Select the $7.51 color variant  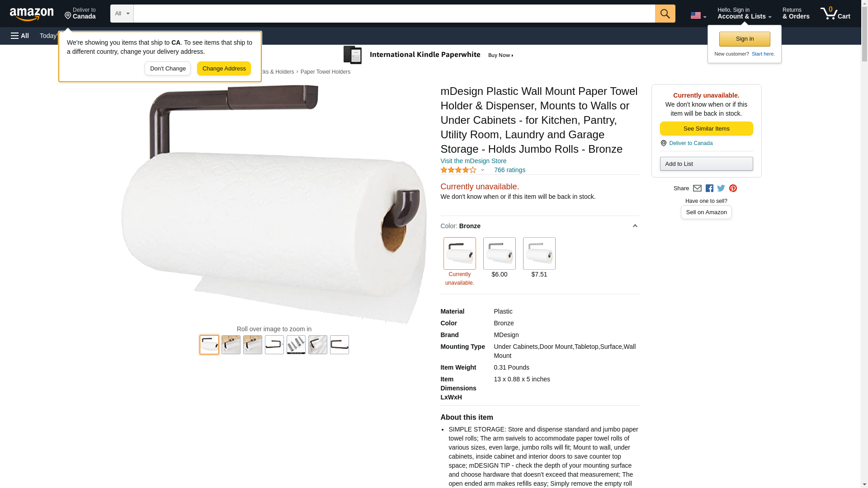(539, 253)
